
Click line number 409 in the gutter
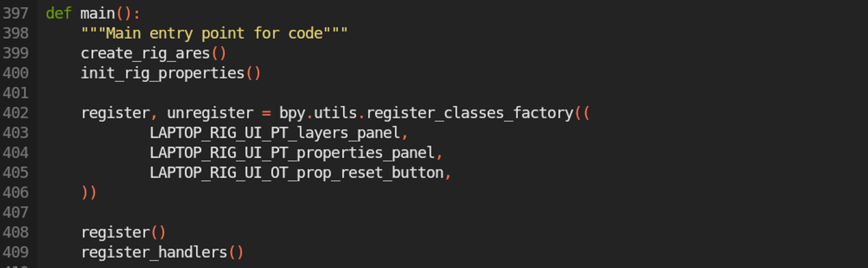[x=16, y=252]
